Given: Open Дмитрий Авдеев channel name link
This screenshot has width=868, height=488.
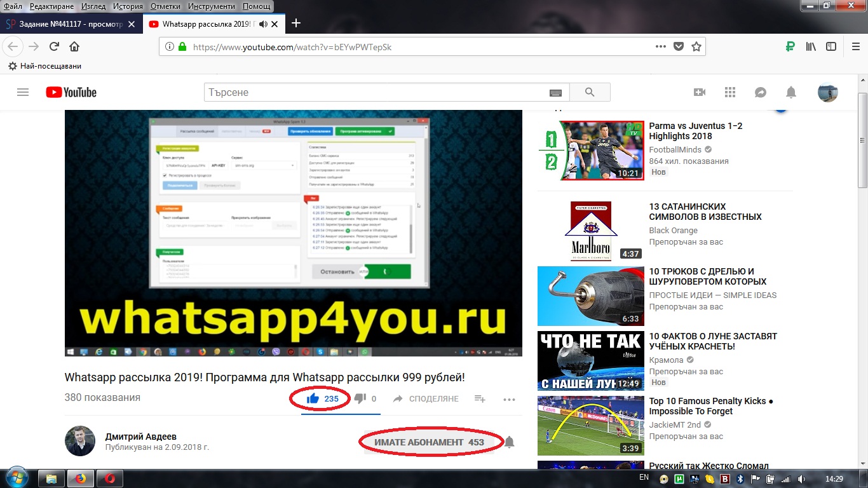Looking at the screenshot, I should [140, 437].
